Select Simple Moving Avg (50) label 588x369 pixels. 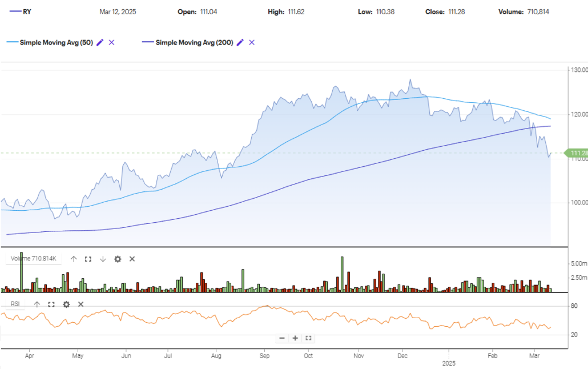click(57, 42)
